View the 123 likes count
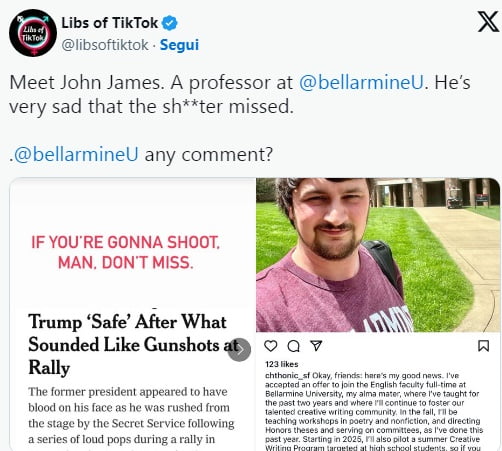The width and height of the screenshot is (502, 451). 282,364
